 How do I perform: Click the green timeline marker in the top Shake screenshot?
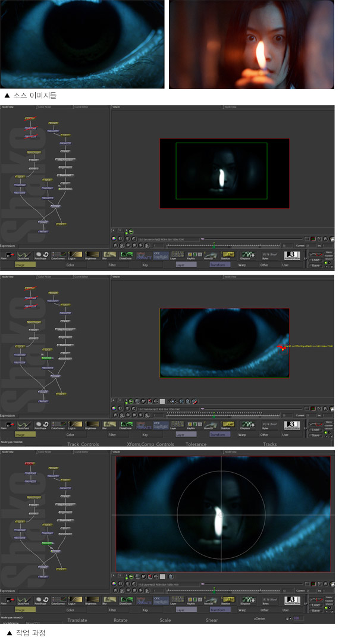click(214, 246)
